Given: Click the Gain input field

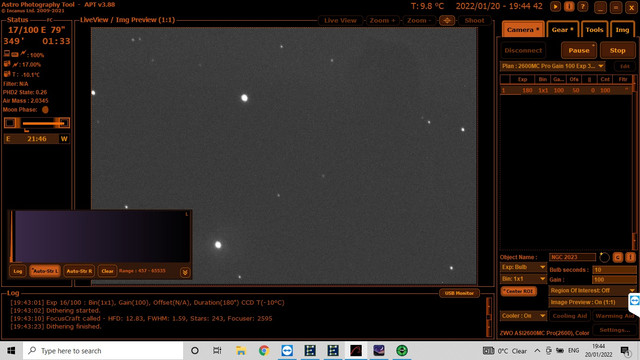Looking at the screenshot, I should (x=614, y=280).
